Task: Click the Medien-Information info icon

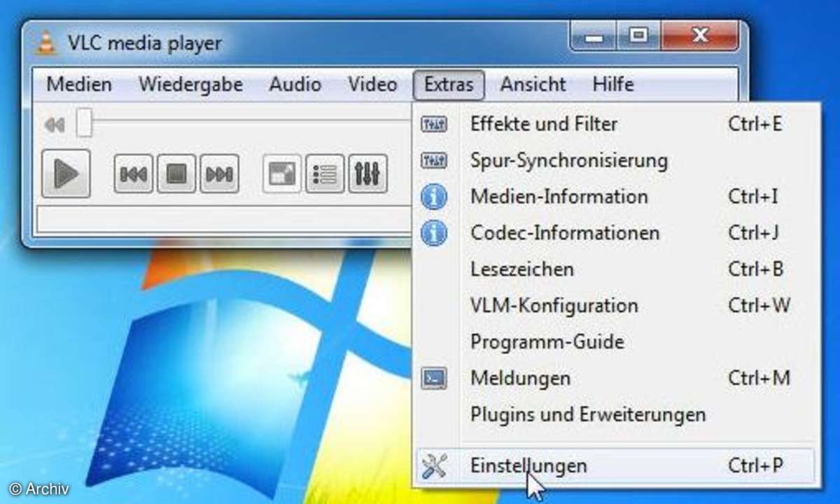Action: [x=434, y=197]
